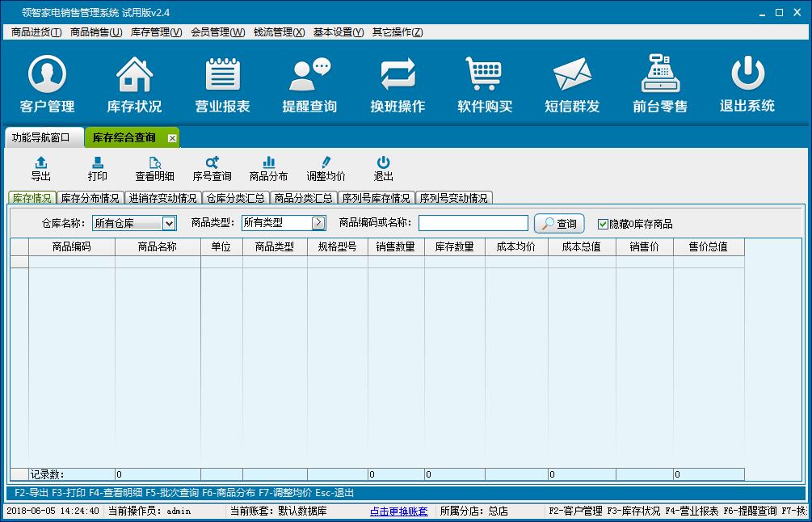Click the 查询 search button

559,224
